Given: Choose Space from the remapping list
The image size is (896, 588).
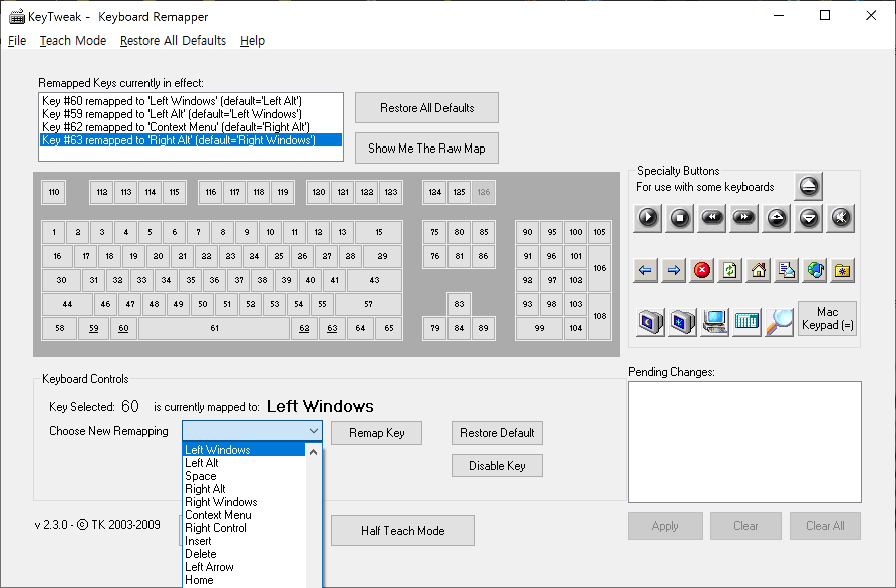Looking at the screenshot, I should 244,475.
